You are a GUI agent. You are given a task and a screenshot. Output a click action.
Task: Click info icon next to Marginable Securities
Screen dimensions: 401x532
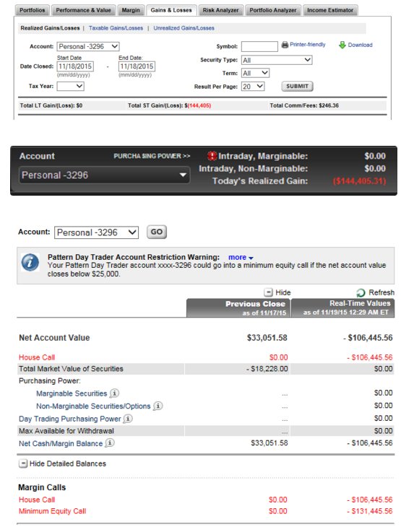coord(114,393)
